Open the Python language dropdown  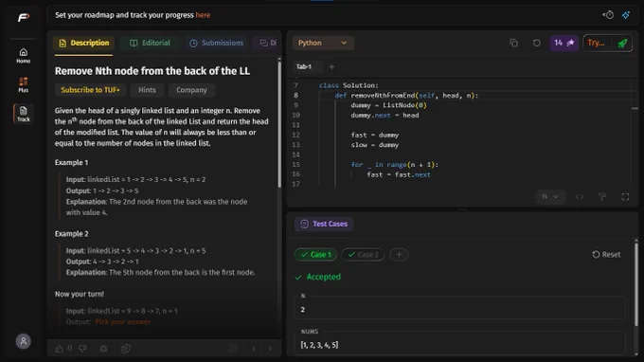(x=323, y=43)
